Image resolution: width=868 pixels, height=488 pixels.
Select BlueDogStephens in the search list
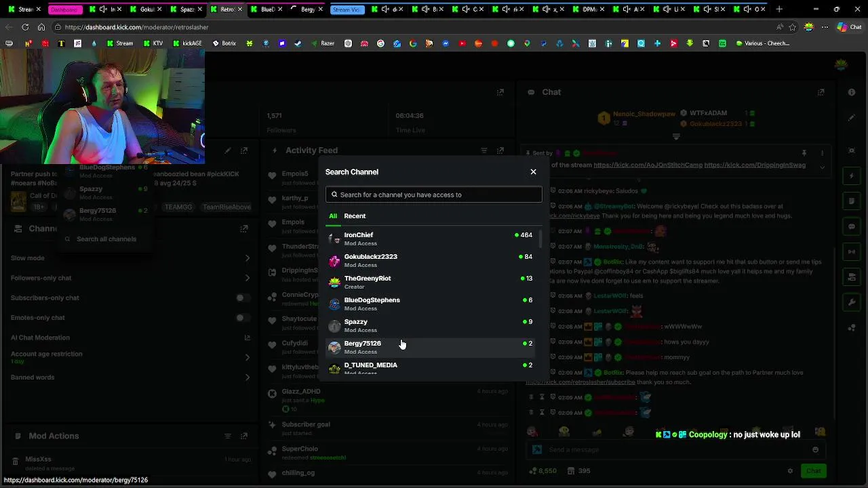pyautogui.click(x=432, y=304)
